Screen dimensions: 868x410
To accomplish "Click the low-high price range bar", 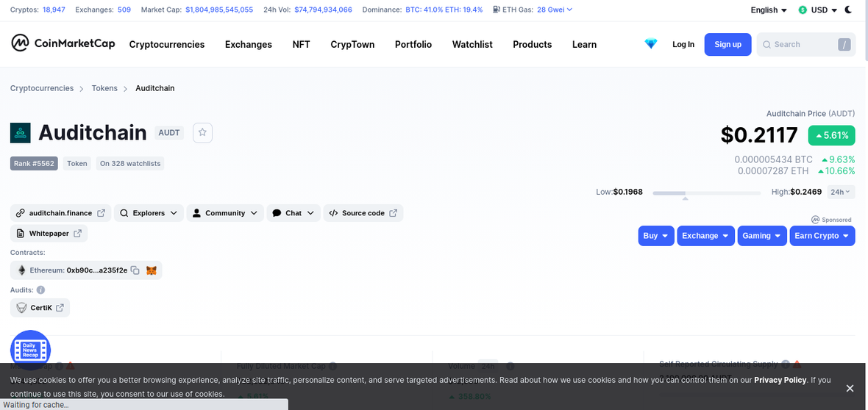I will click(x=707, y=193).
